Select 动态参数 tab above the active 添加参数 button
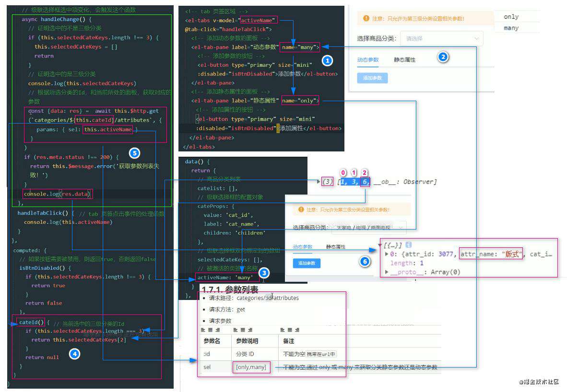 click(303, 247)
